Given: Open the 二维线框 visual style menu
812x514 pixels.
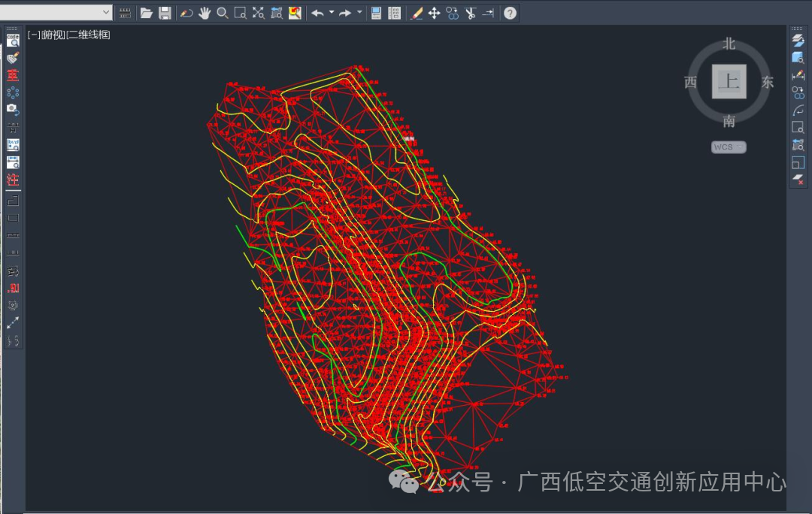Looking at the screenshot, I should pos(89,35).
